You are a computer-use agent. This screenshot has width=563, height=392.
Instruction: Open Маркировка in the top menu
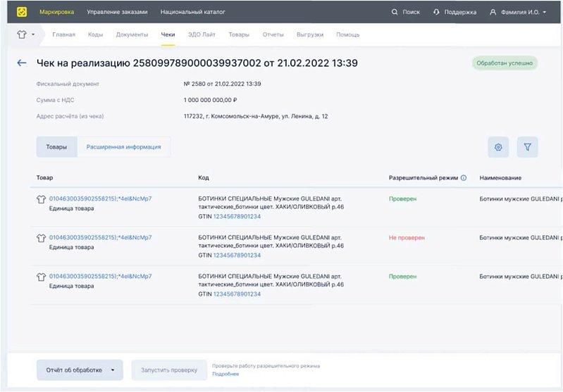pyautogui.click(x=57, y=12)
